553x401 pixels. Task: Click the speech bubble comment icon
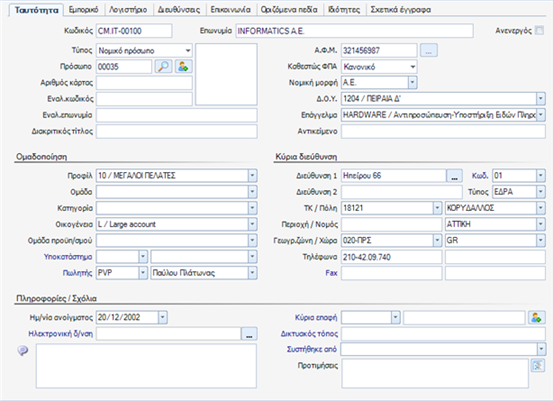(23, 351)
